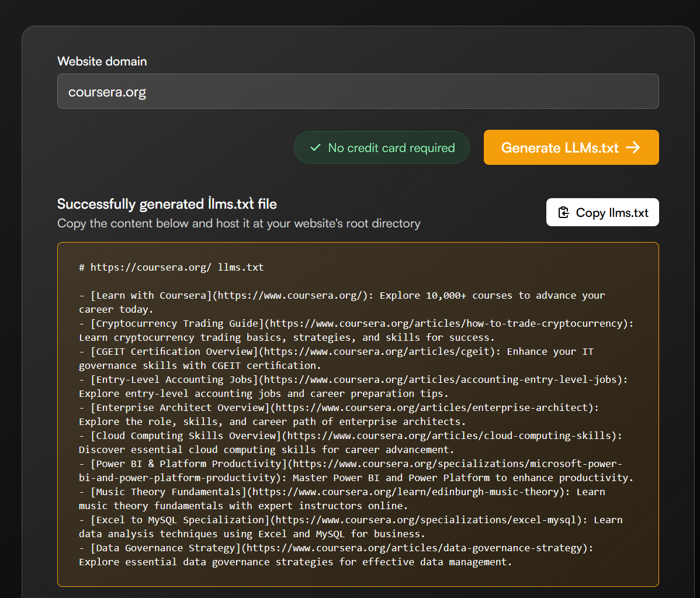This screenshot has width=700, height=598.
Task: Click the green checkmark icon in badge
Action: click(315, 148)
